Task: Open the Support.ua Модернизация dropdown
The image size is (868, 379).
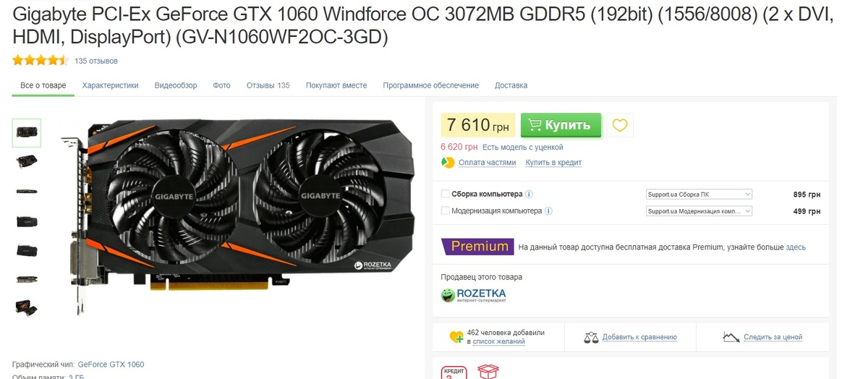Action: tap(699, 211)
